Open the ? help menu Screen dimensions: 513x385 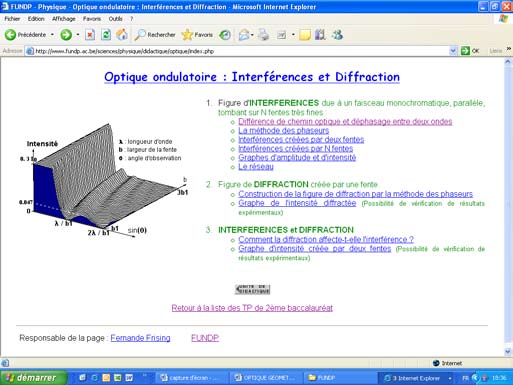pyautogui.click(x=132, y=19)
